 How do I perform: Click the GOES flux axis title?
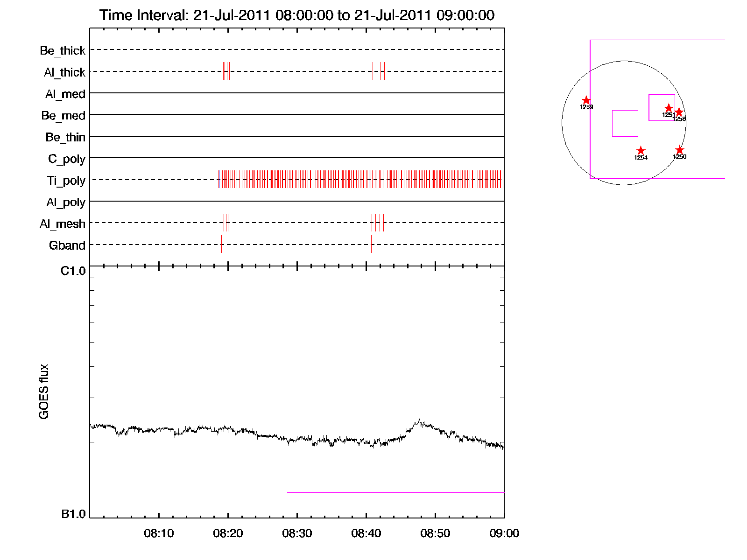(44, 392)
